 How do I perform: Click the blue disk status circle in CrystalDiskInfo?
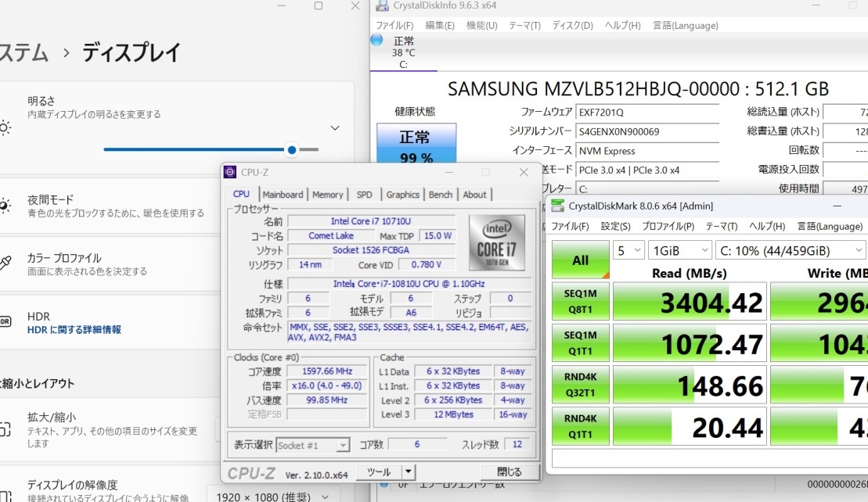pyautogui.click(x=377, y=40)
